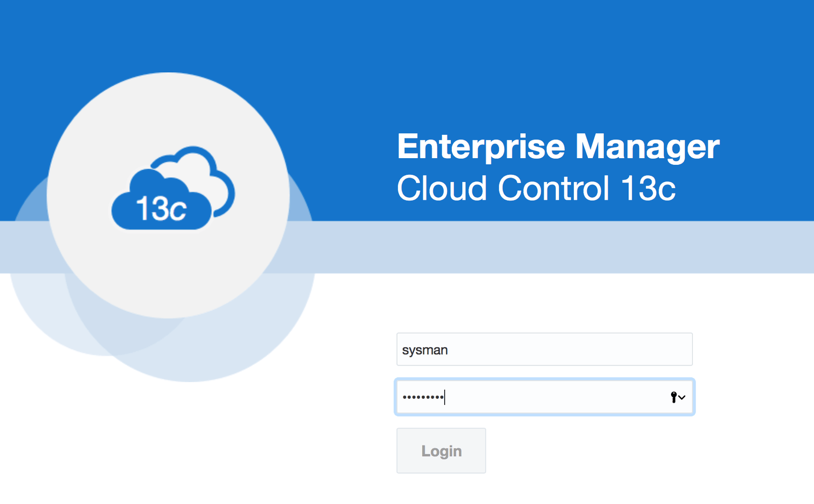Click the "Enterprise Manager" heading text
The width and height of the screenshot is (814, 504).
[558, 146]
